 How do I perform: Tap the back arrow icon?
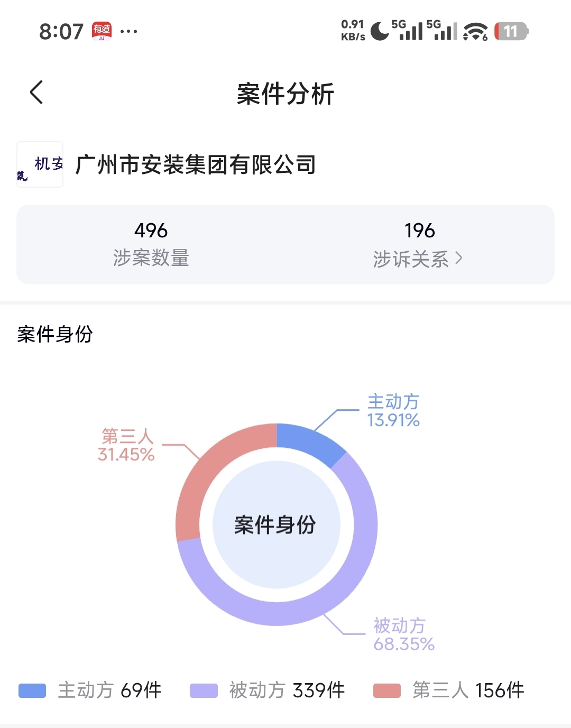36,93
